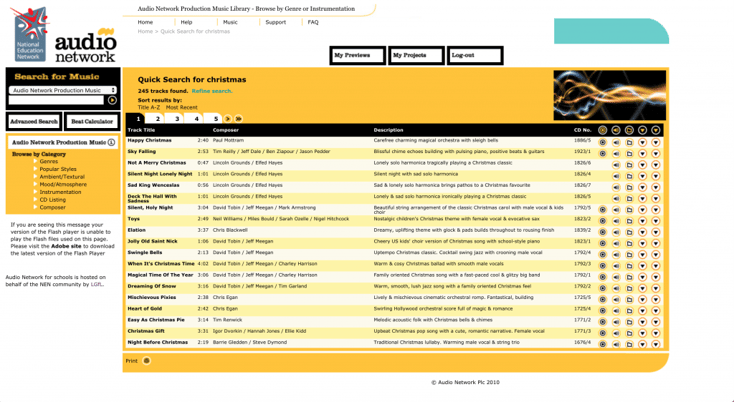Click the folder icon for Swingle Bells

pyautogui.click(x=629, y=255)
